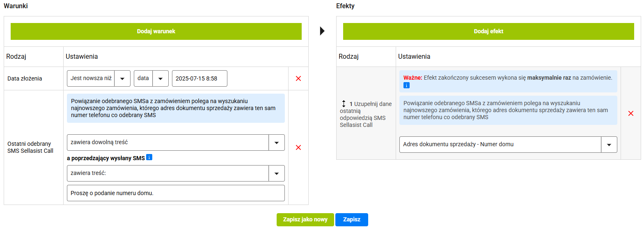This screenshot has height=230, width=644.
Task: Click the blue Zapisz button
Action: point(352,220)
